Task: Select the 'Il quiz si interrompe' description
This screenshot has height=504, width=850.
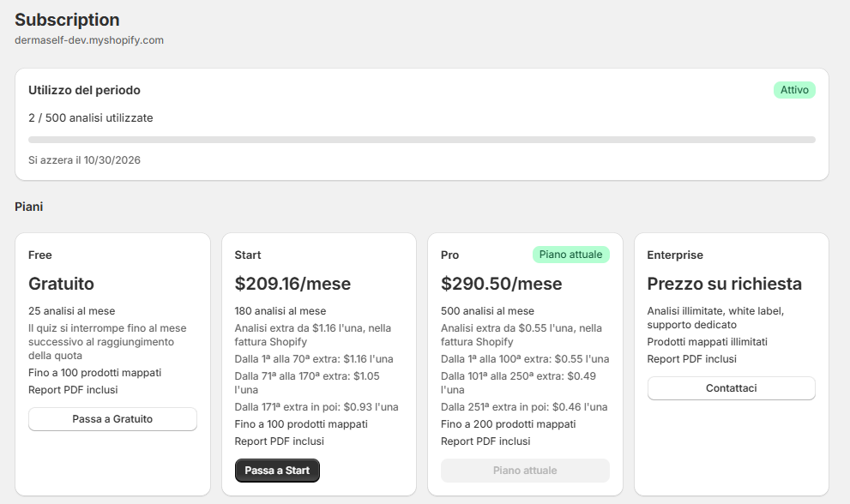Action: pyautogui.click(x=107, y=342)
